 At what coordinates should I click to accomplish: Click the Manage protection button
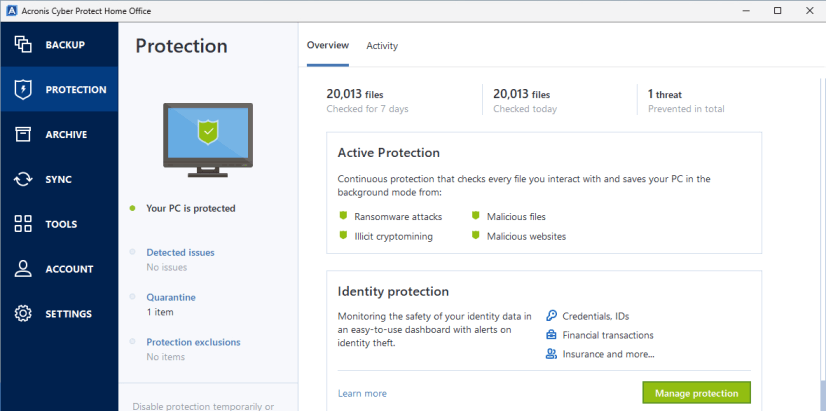click(696, 393)
